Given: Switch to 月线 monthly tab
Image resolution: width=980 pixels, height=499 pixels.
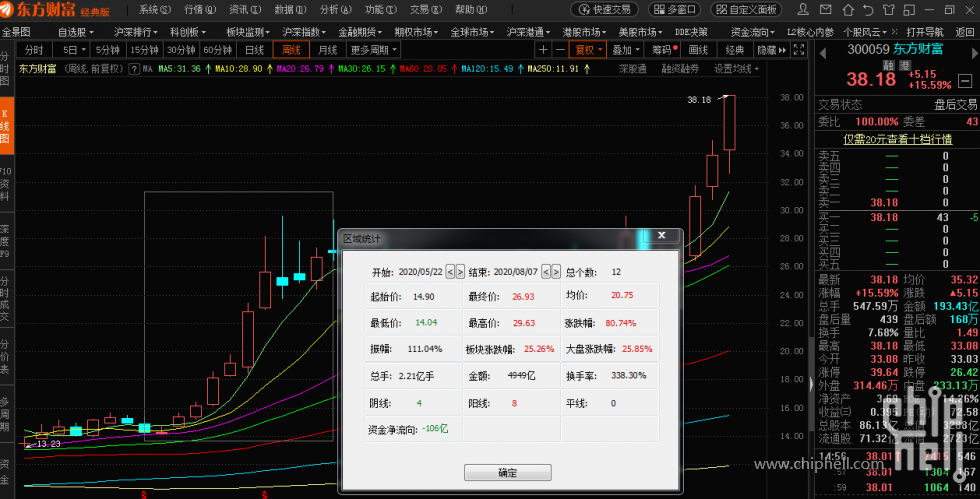Looking at the screenshot, I should pos(328,49).
